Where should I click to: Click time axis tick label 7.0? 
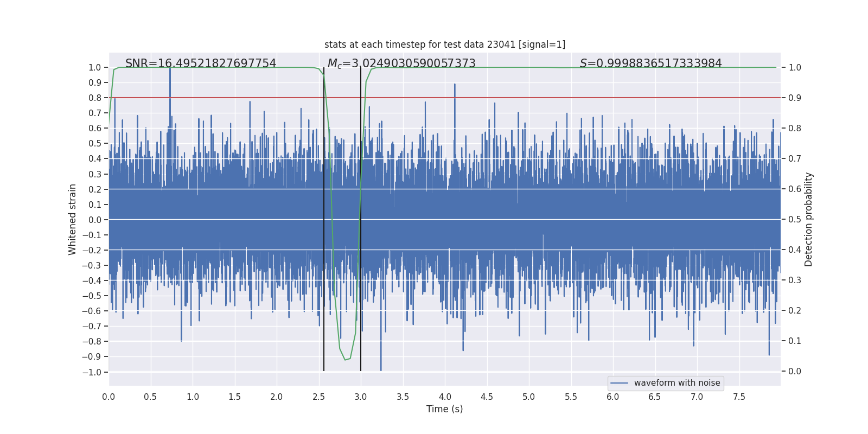[x=697, y=397]
